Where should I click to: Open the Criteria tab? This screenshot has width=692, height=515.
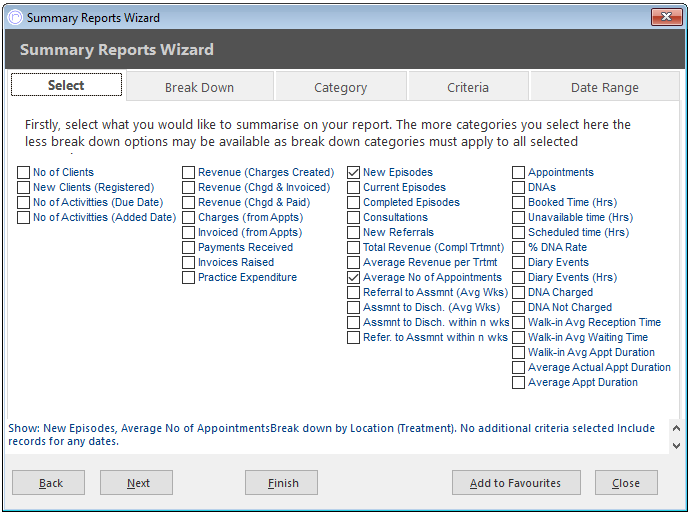point(468,87)
